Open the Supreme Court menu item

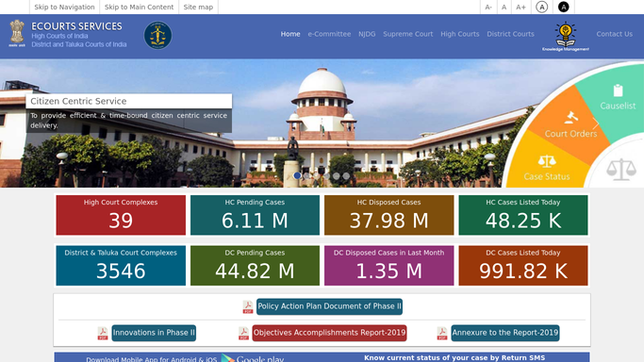408,34
